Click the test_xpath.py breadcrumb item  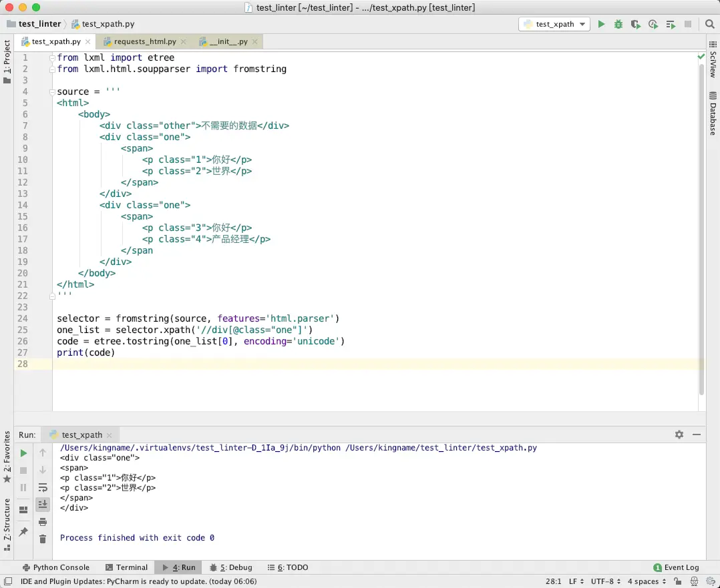pos(103,24)
